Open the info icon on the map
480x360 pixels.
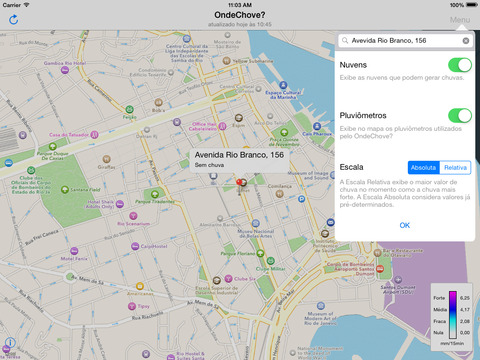tap(10, 342)
